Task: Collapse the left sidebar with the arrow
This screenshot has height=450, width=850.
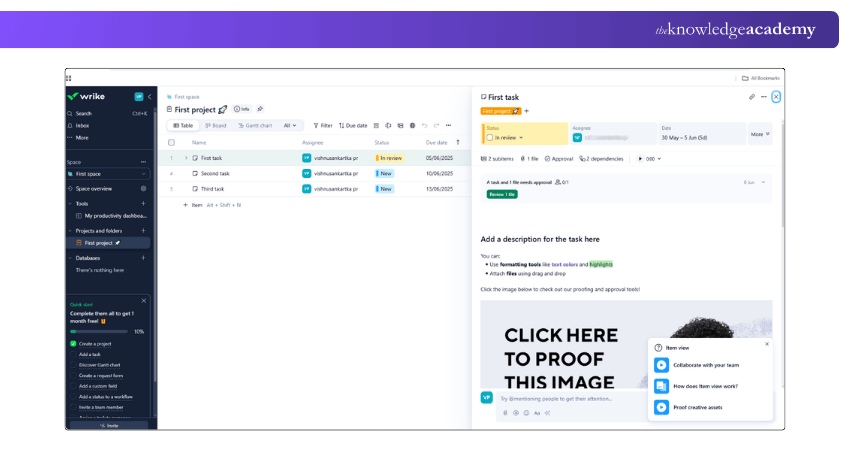Action: click(150, 97)
